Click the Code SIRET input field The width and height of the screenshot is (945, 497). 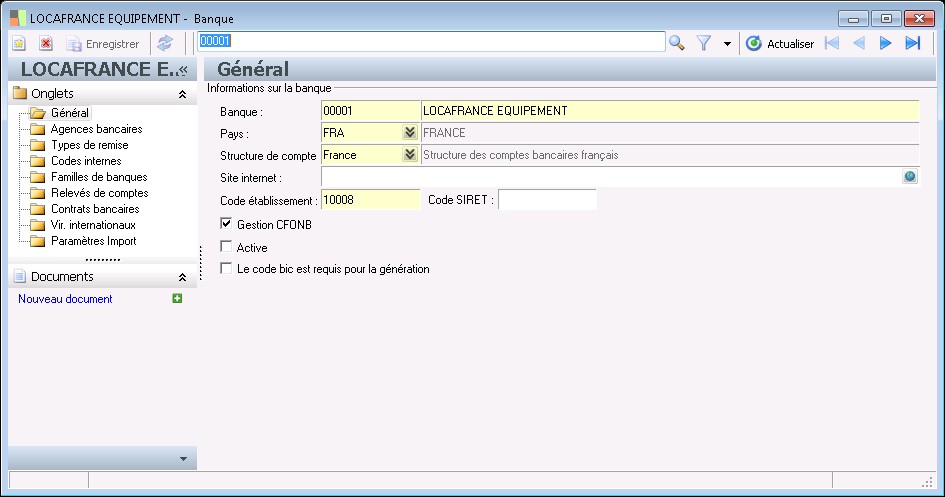pos(546,200)
